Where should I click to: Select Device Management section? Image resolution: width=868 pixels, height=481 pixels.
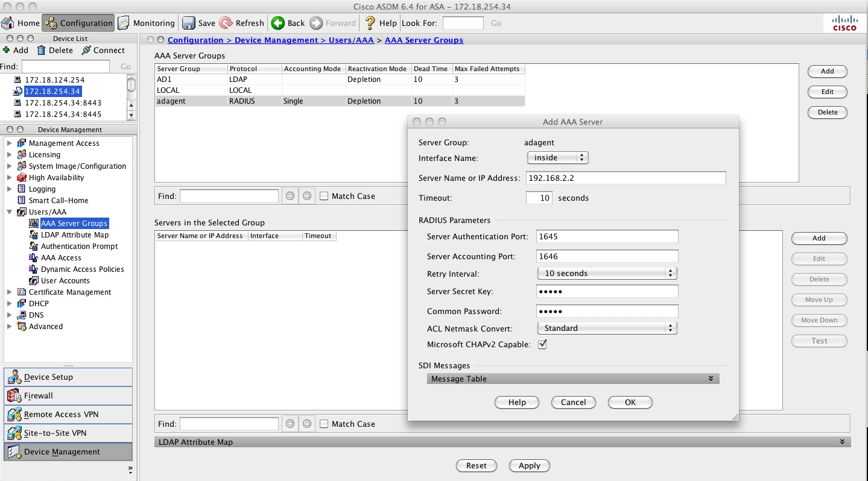68,451
